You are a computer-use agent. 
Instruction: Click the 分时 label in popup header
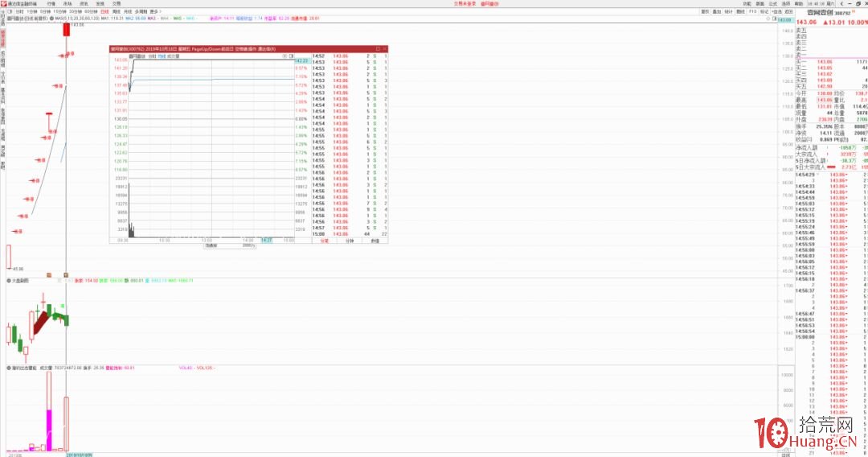point(154,56)
